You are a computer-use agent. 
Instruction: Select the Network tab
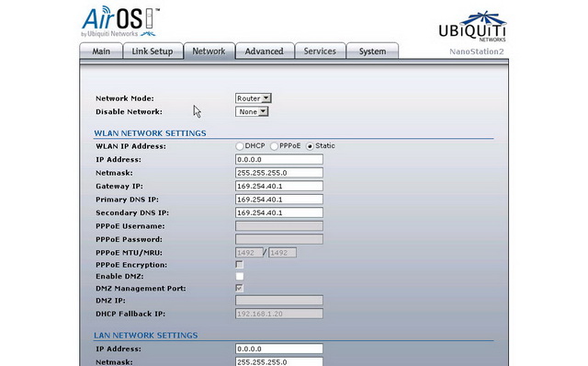pyautogui.click(x=209, y=51)
